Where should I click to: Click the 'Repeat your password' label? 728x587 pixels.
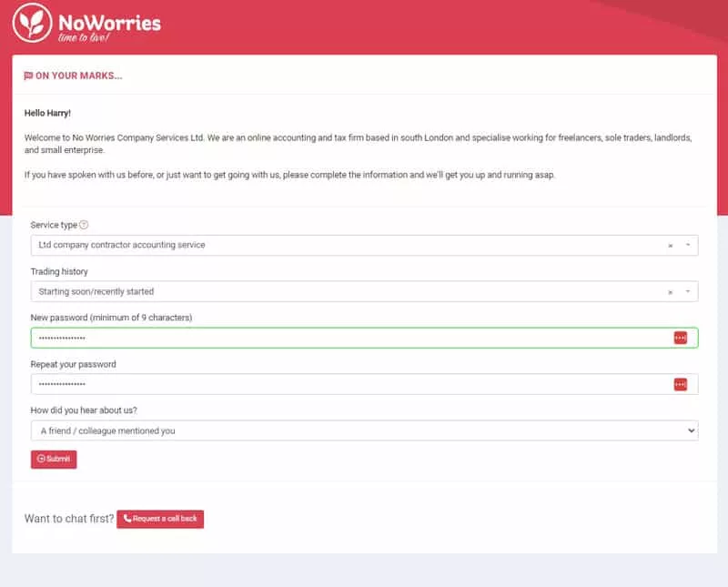pyautogui.click(x=74, y=364)
